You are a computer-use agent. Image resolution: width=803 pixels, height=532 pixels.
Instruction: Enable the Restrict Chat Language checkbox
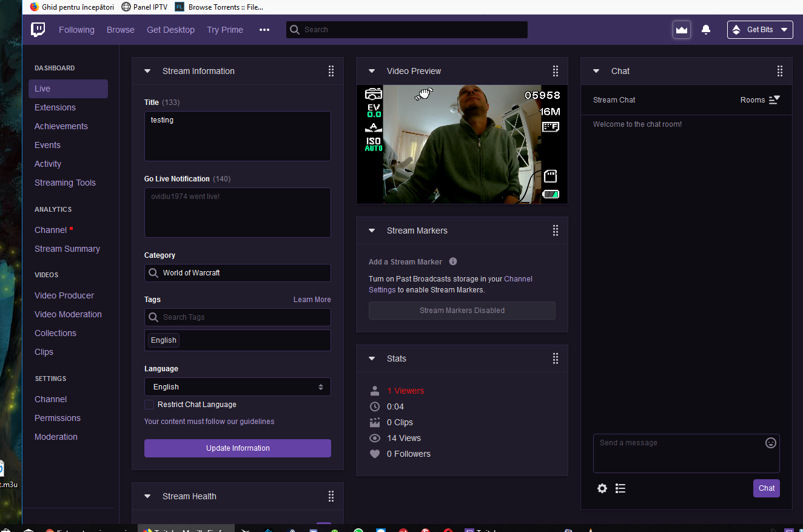[149, 405]
